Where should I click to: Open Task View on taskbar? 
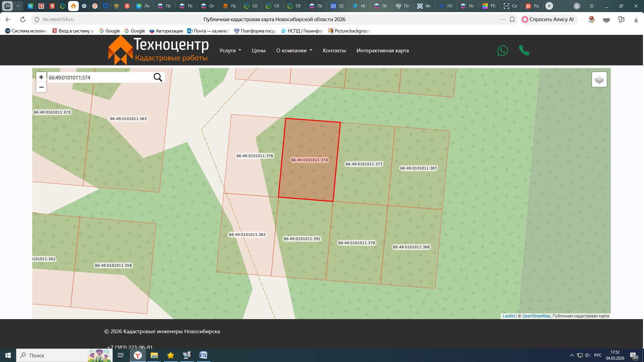coord(121,355)
